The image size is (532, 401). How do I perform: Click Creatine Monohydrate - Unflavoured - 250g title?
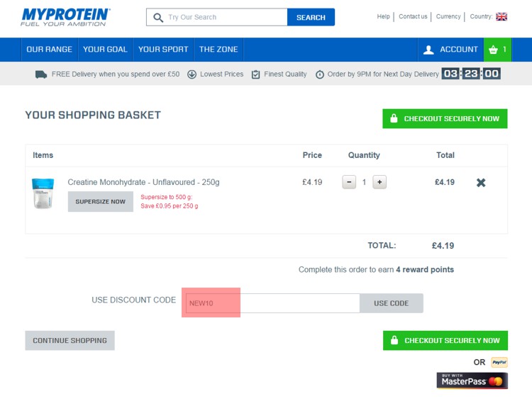pyautogui.click(x=143, y=182)
